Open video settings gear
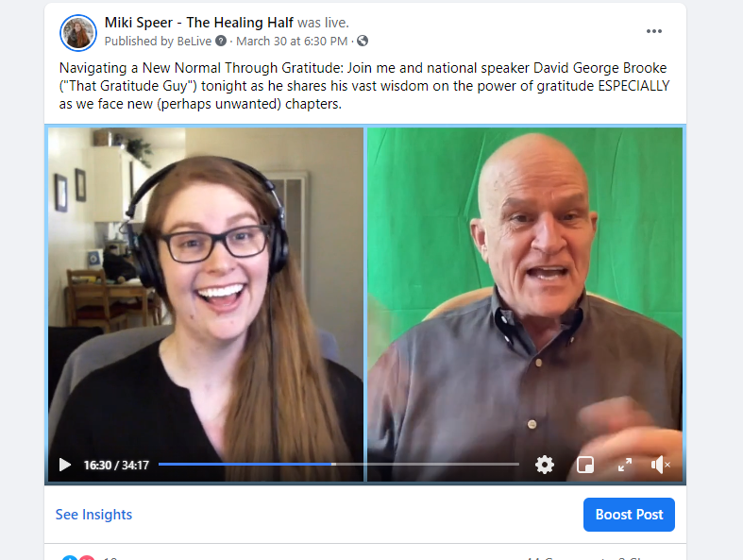This screenshot has width=743, height=560. [545, 465]
